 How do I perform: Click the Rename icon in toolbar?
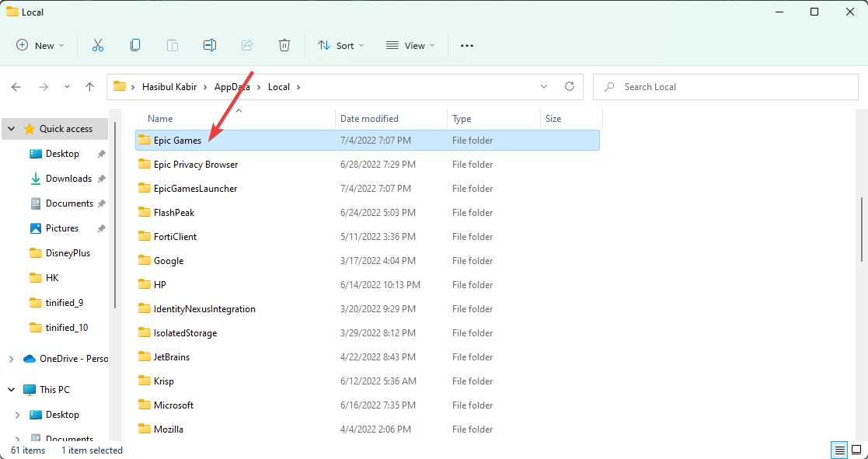click(x=210, y=45)
